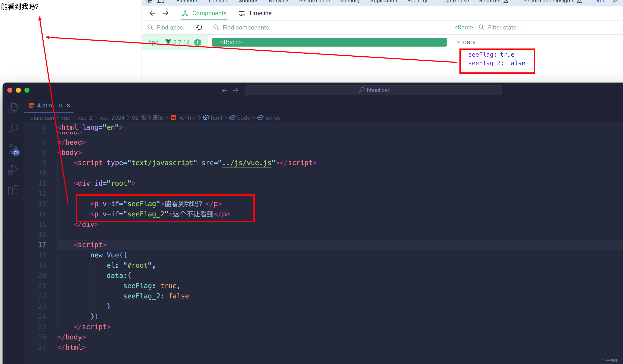Click the hbuuilder command center search box
623x364 pixels.
point(373,90)
